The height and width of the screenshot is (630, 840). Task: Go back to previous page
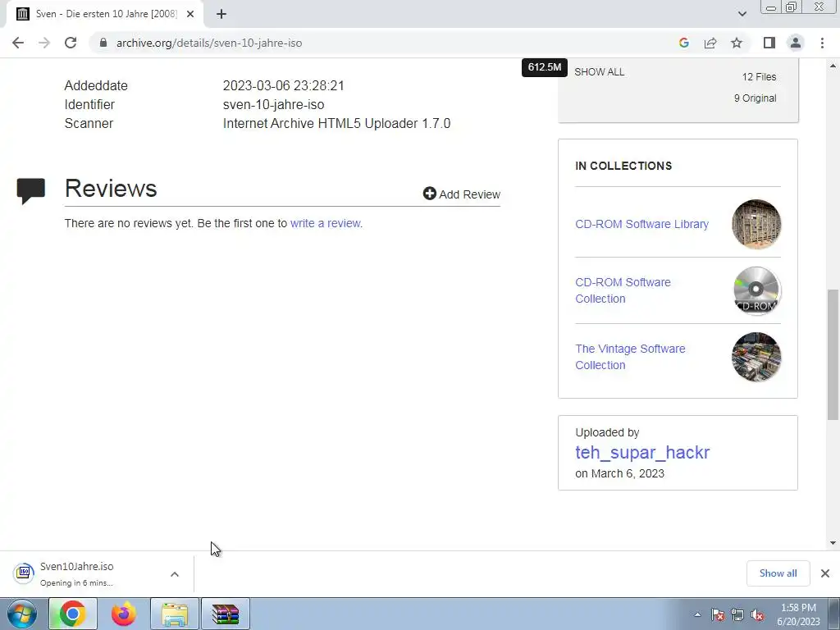18,43
